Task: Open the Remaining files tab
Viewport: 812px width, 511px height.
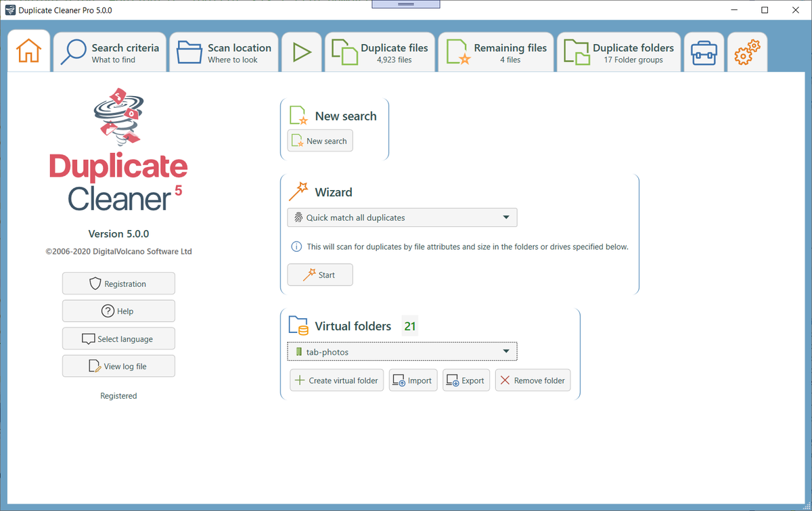Action: [495, 52]
